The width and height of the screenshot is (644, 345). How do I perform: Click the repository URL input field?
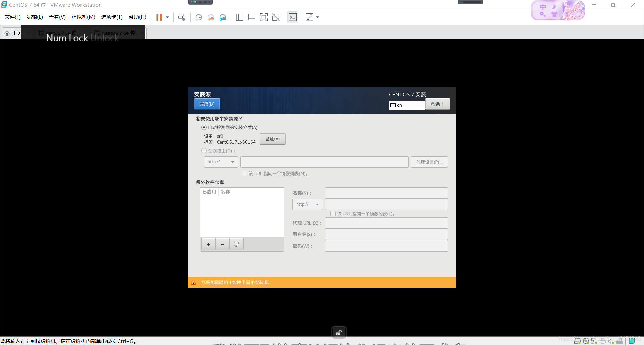[x=386, y=204]
